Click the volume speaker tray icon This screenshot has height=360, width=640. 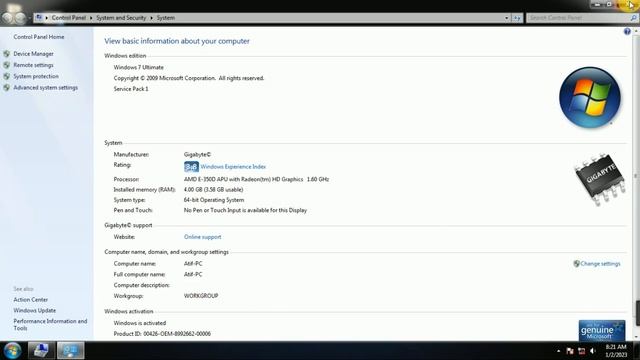click(593, 351)
